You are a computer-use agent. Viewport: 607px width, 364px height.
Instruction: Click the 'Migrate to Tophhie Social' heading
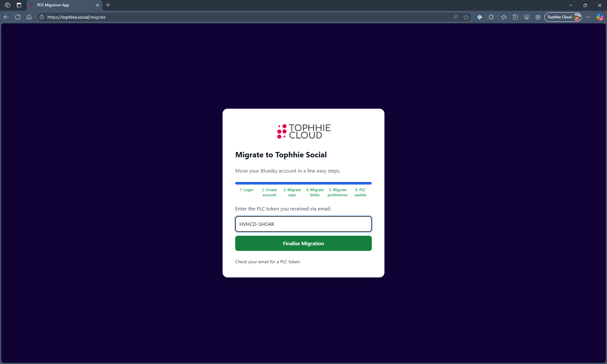click(281, 155)
